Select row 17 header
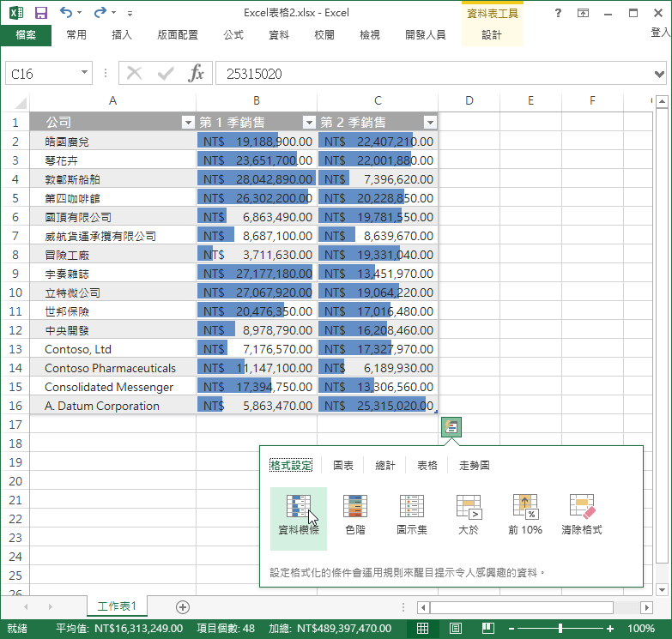672x639 pixels. coord(15,425)
